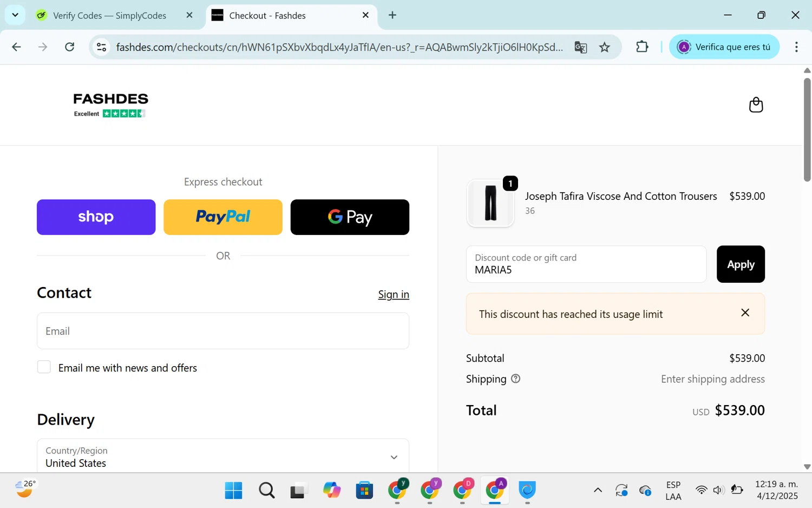Screen dimensions: 812x508
Task: Focus the discount code or gift card field
Action: [586, 264]
